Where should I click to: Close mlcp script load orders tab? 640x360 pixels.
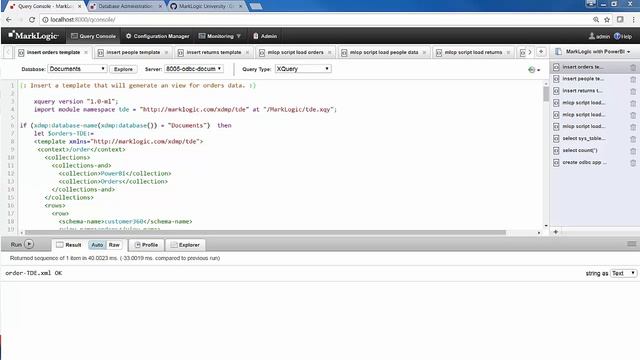click(x=330, y=53)
